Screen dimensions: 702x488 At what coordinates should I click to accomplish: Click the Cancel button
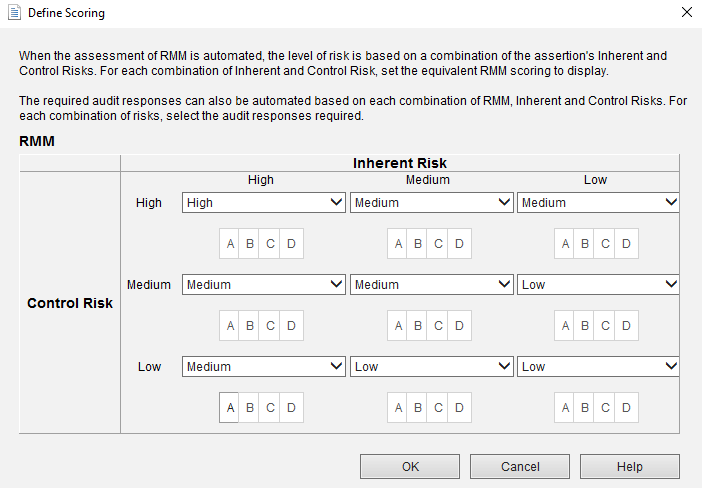519,466
